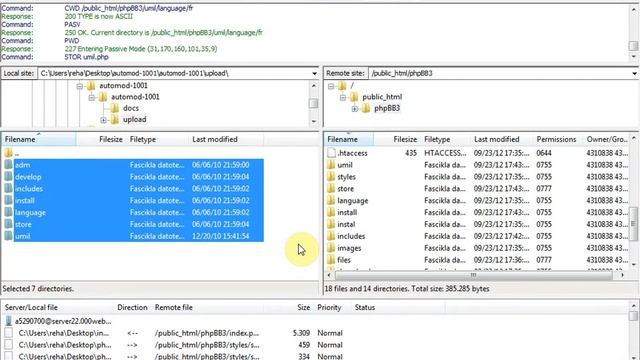The image size is (640, 360).
Task: Select public_html folder in remote tree
Action: pyautogui.click(x=382, y=97)
